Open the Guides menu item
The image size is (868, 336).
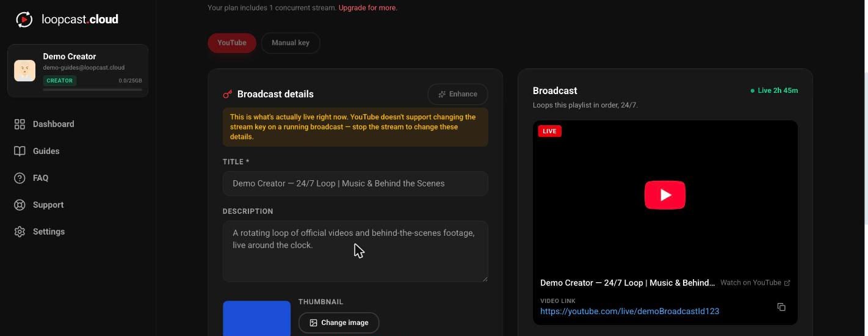point(78,151)
